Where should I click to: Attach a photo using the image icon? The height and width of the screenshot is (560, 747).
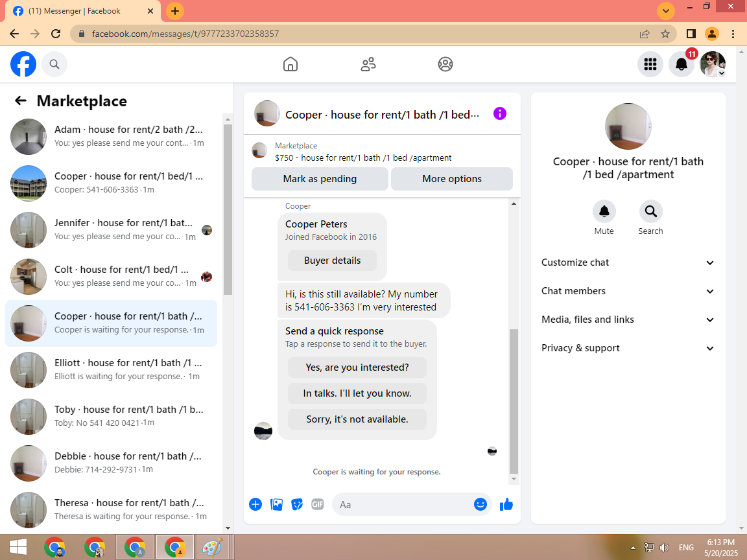tap(276, 504)
